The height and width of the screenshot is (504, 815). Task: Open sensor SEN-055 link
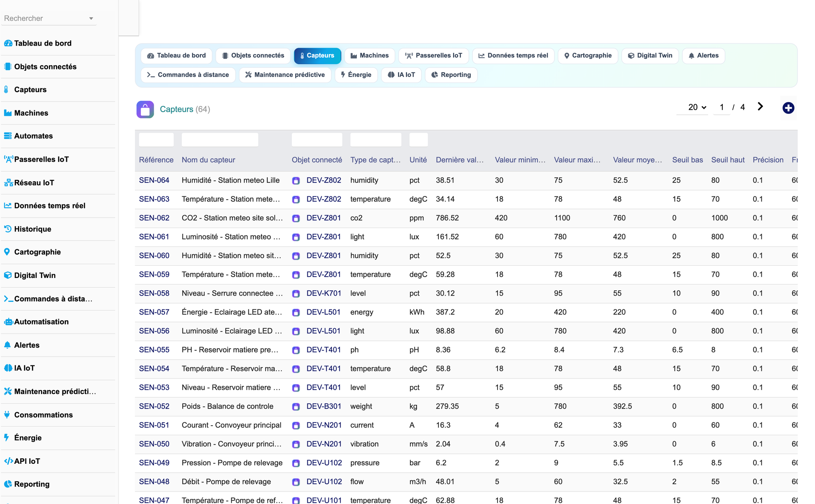(x=154, y=350)
